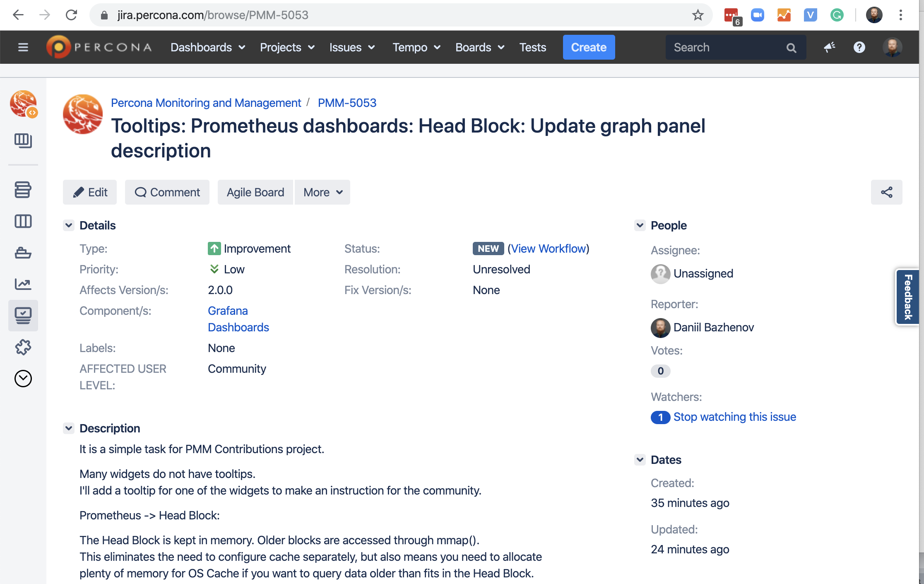924x584 pixels.
Task: Open the Dashboards component link
Action: tap(238, 327)
